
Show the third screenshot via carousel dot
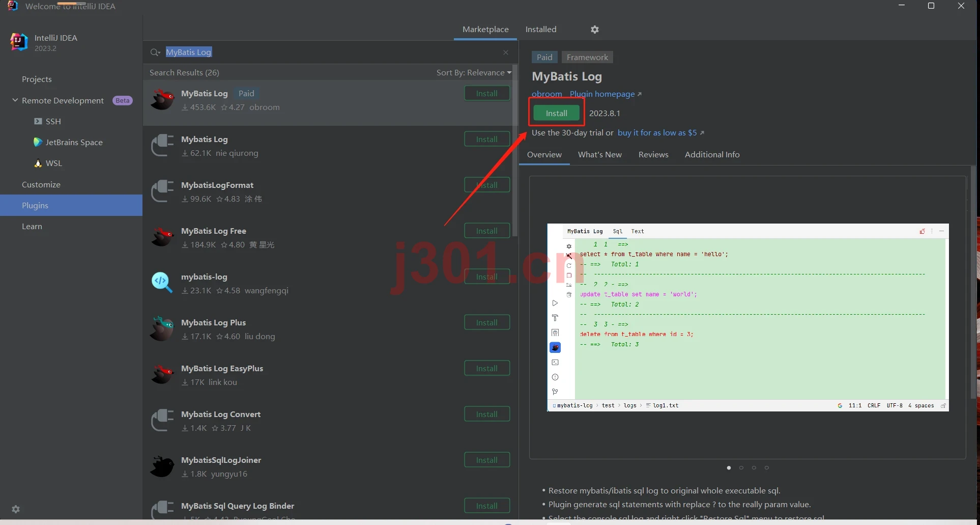click(x=754, y=467)
